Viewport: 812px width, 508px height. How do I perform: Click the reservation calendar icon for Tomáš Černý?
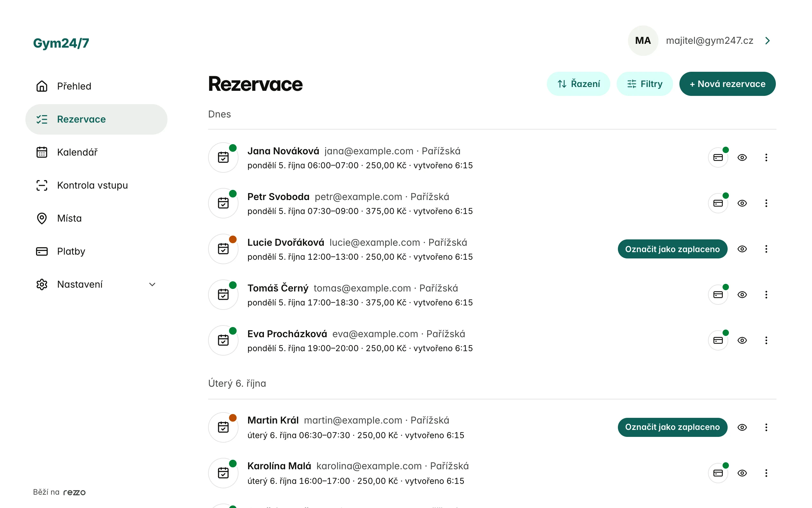tap(223, 294)
